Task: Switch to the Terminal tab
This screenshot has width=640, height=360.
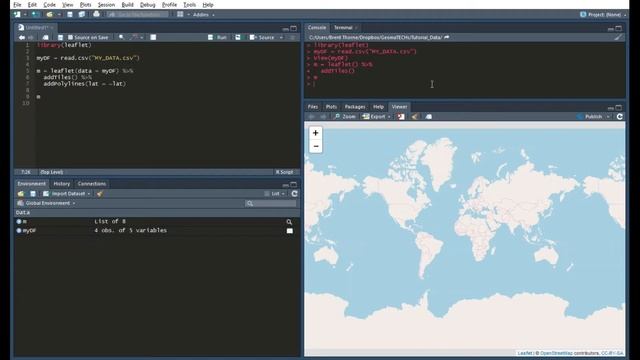Action: [343, 28]
